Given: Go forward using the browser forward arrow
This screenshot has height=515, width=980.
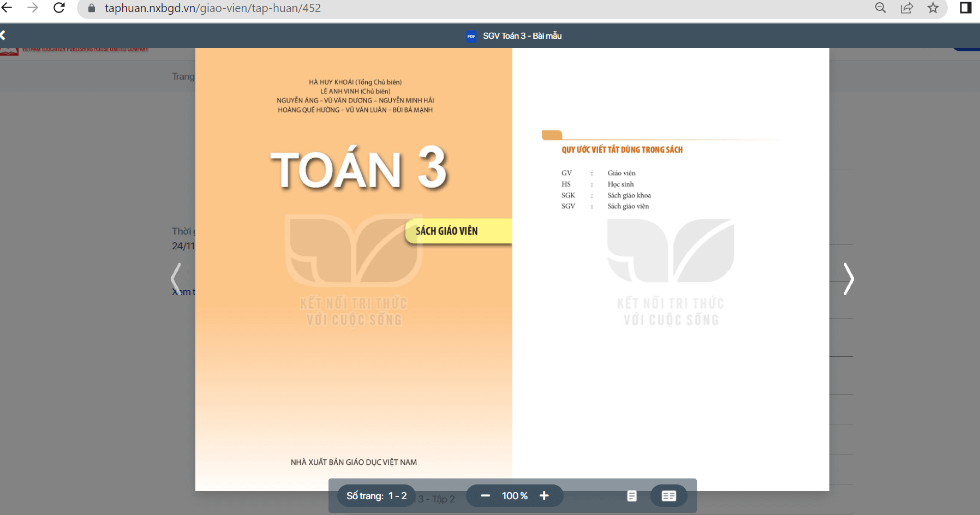Looking at the screenshot, I should click(x=33, y=8).
